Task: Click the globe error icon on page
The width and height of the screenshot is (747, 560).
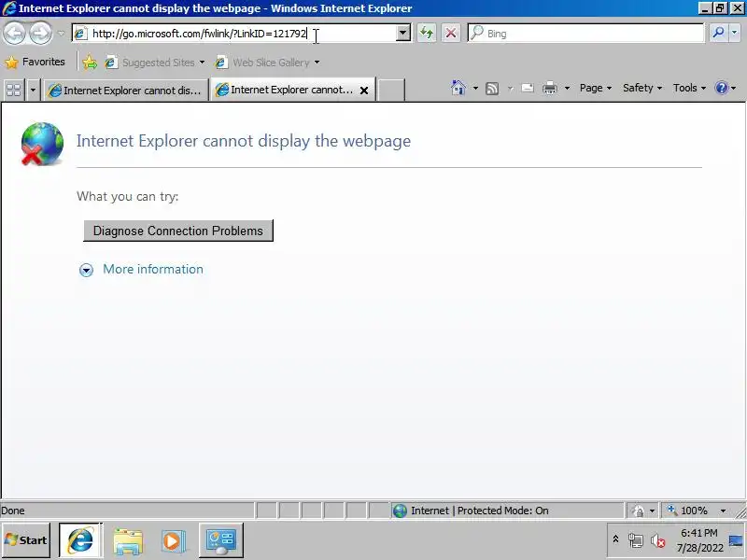Action: click(x=42, y=144)
